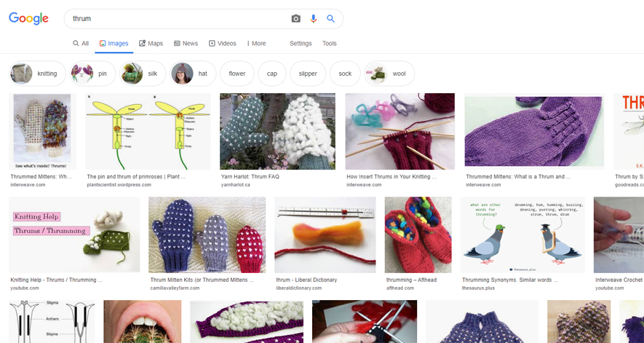The width and height of the screenshot is (644, 343).
Task: Open hand knitting with red fleece image
Action: click(x=365, y=322)
